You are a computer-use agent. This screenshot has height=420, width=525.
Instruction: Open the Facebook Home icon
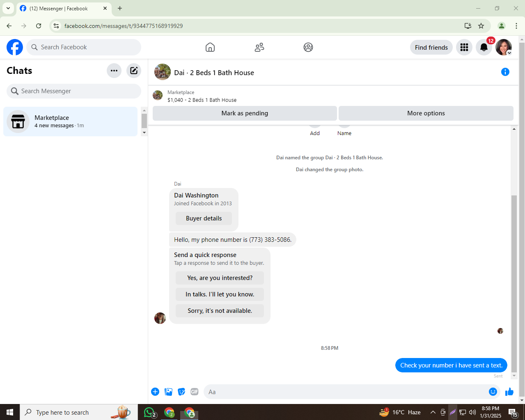[210, 47]
